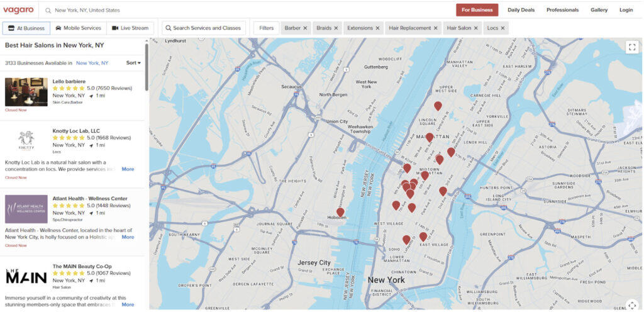Open the Filters button
644x312 pixels.
pyautogui.click(x=267, y=28)
